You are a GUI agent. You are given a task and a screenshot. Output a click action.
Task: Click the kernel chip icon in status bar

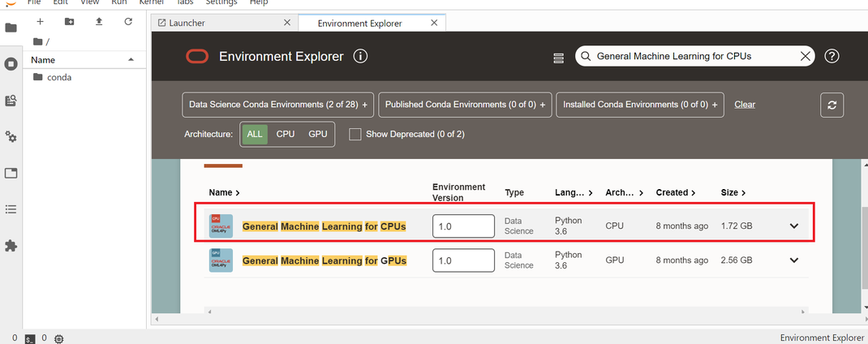click(x=59, y=338)
